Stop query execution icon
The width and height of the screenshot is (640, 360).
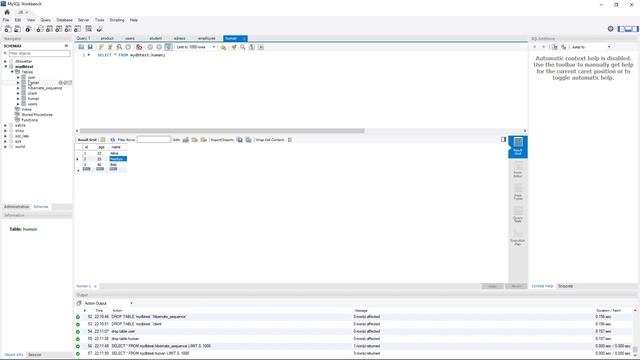pyautogui.click(x=128, y=47)
